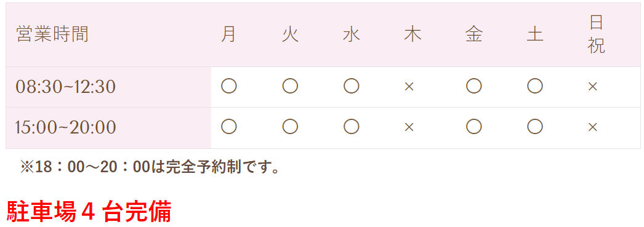The height and width of the screenshot is (227, 644).
Task: Click the red 駐車場4台完備 heading
Action: pos(89,212)
